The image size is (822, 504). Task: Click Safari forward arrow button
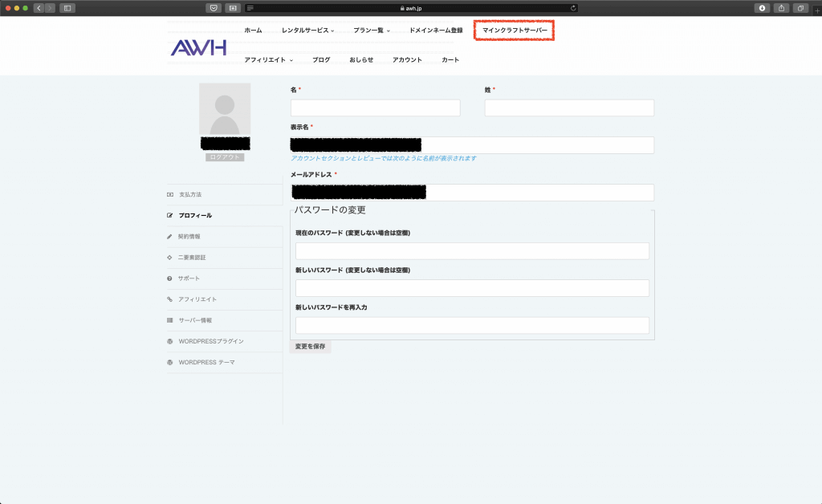(x=50, y=8)
